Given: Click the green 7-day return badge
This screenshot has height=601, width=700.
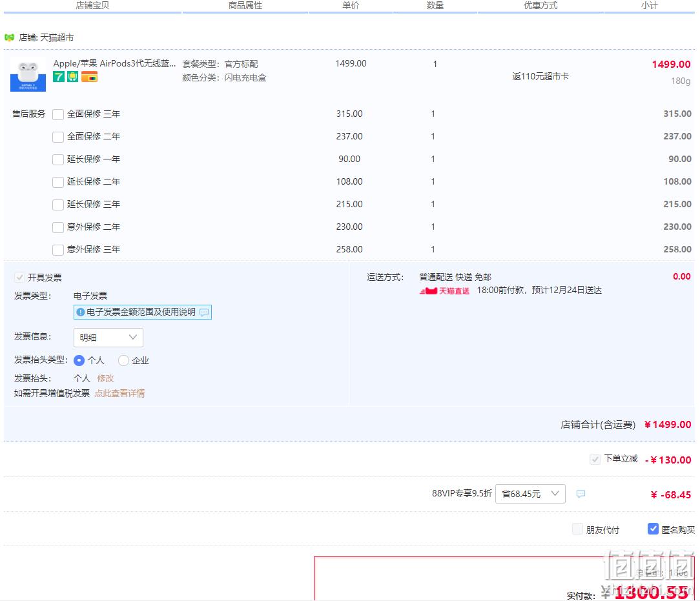Looking at the screenshot, I should (59, 77).
